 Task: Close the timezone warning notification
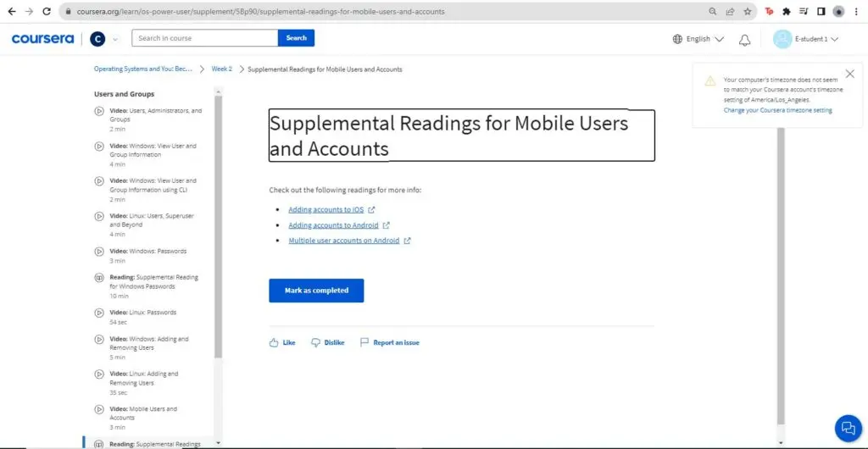(x=850, y=74)
